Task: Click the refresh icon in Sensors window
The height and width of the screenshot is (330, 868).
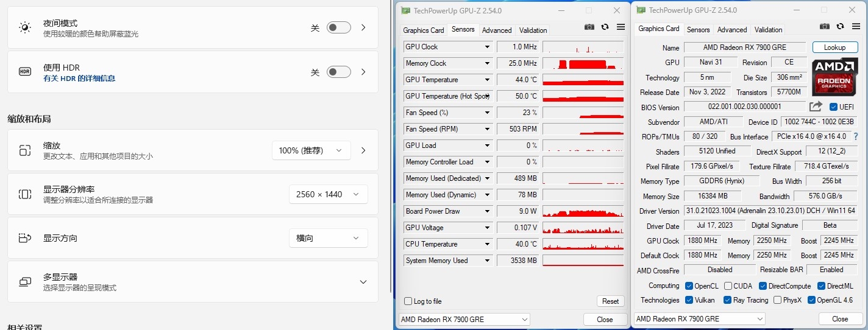Action: click(605, 27)
